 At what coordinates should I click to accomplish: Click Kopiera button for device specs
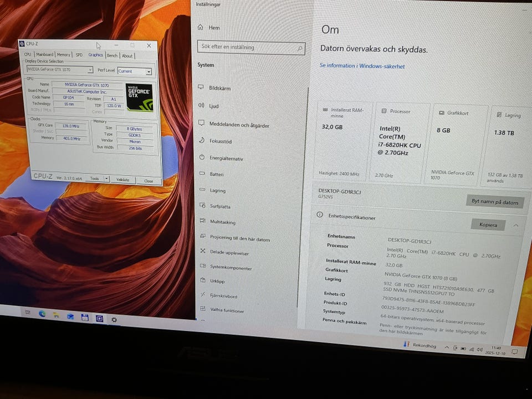coord(488,224)
